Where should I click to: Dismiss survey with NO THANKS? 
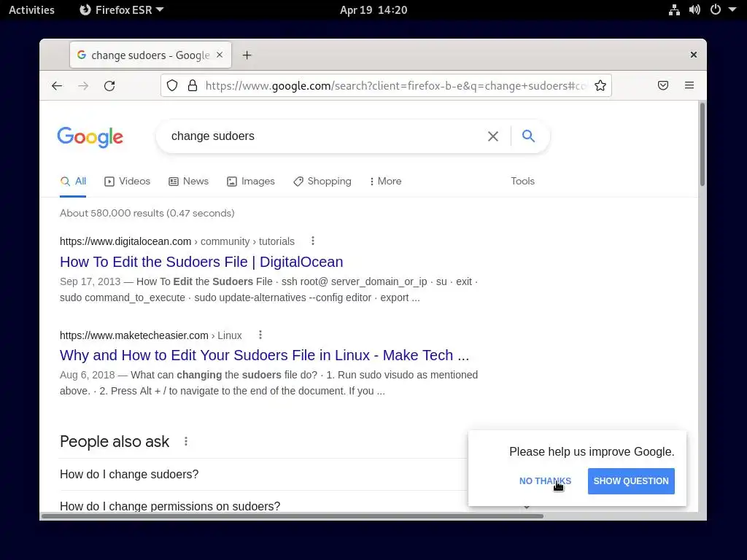tap(545, 481)
